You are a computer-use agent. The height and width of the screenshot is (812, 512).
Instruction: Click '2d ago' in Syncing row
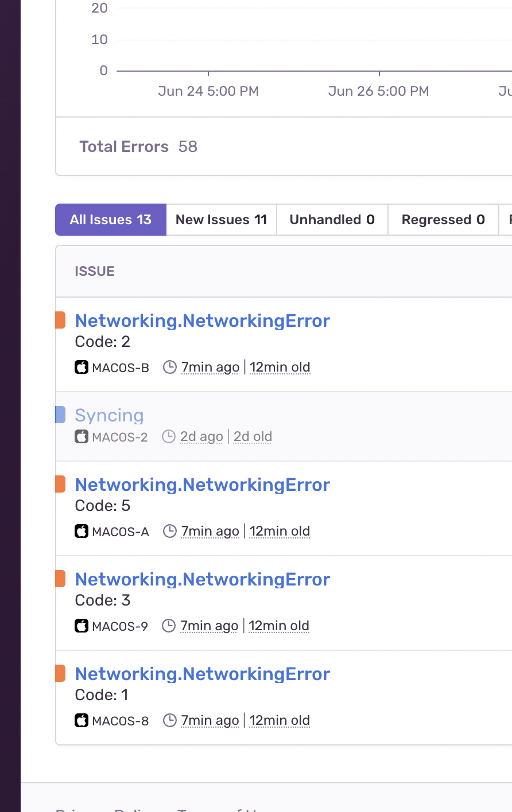point(201,436)
